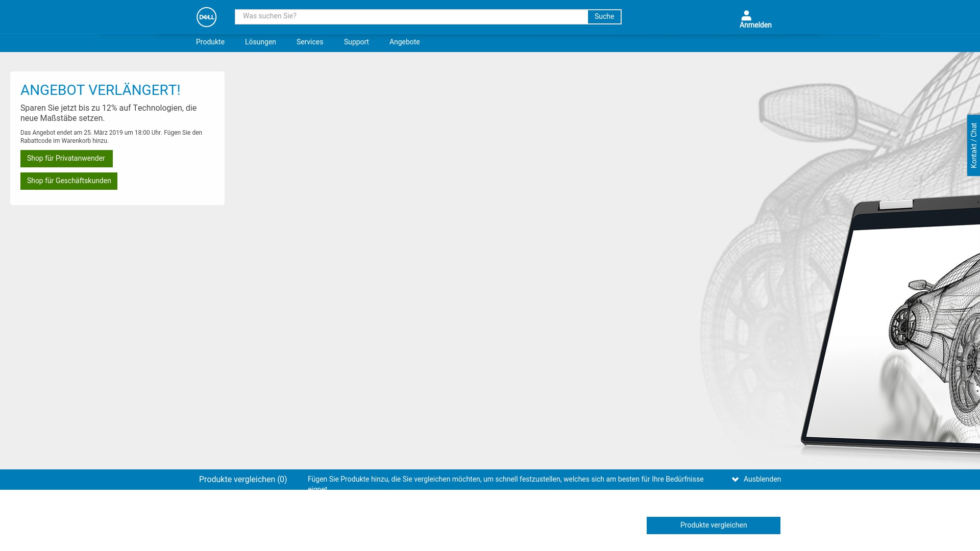Click the 'Produkte vergleichen (0)' heading
Screen dimensions: 980x551
pyautogui.click(x=243, y=480)
